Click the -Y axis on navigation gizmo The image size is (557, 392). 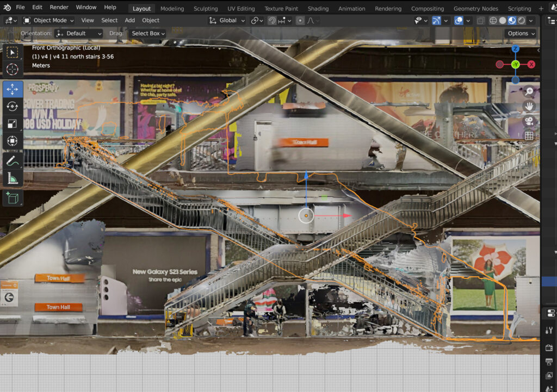coord(516,64)
